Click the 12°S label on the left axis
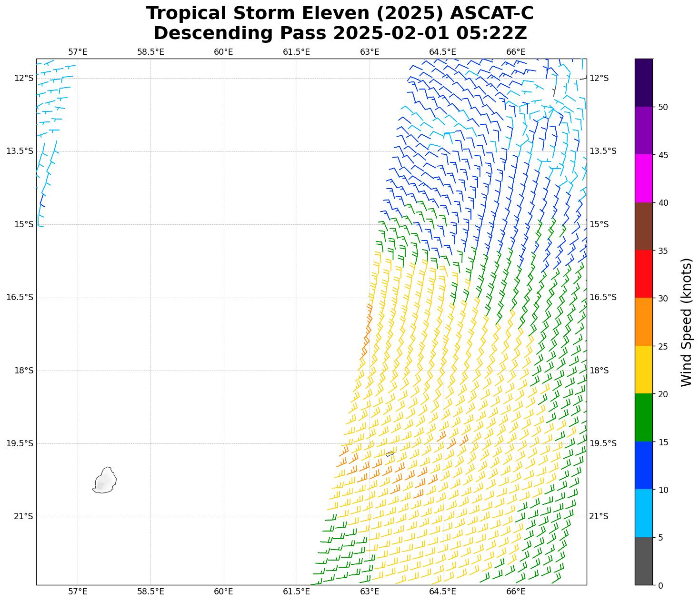The width and height of the screenshot is (700, 602). point(24,78)
